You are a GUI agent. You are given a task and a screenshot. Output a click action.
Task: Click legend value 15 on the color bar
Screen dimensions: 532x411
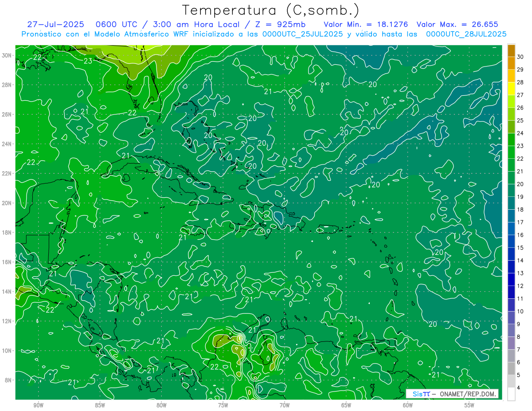[520, 247]
